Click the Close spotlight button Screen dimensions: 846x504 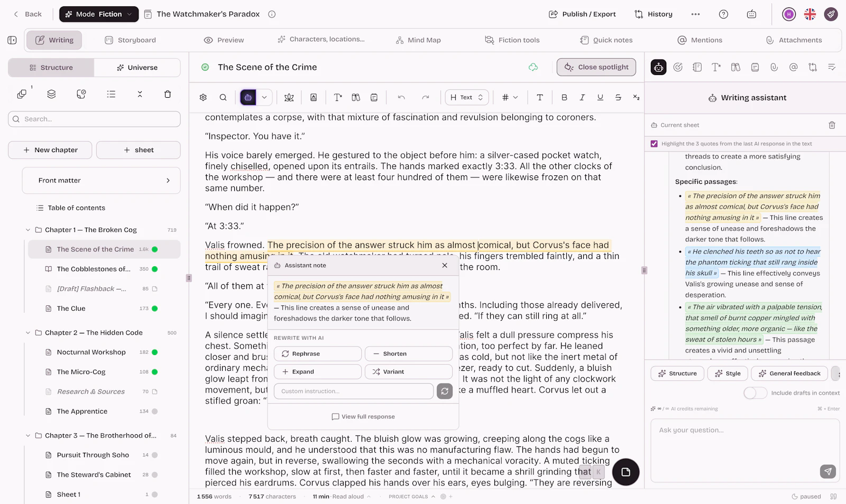tap(596, 67)
